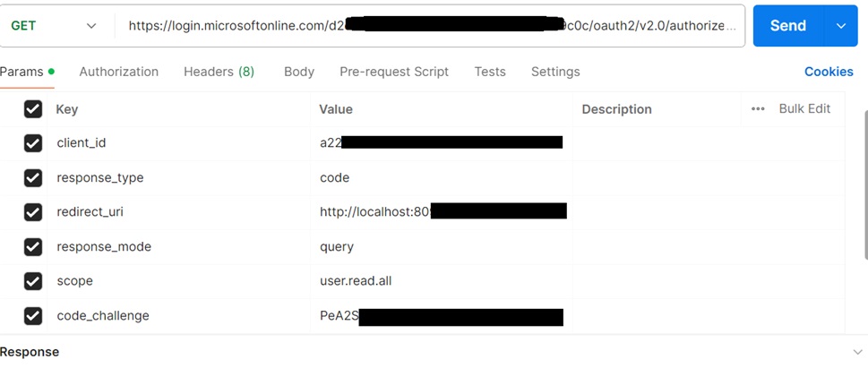Uncheck the scope parameter checkbox

pos(33,281)
